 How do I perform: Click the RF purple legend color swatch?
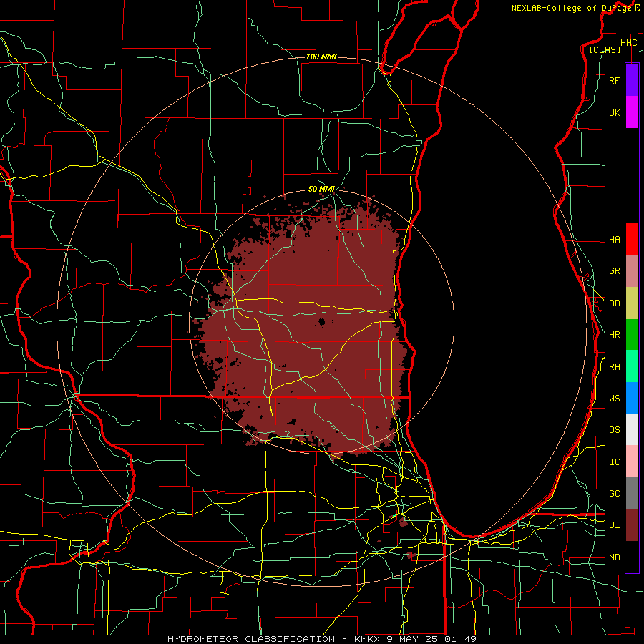tap(632, 80)
